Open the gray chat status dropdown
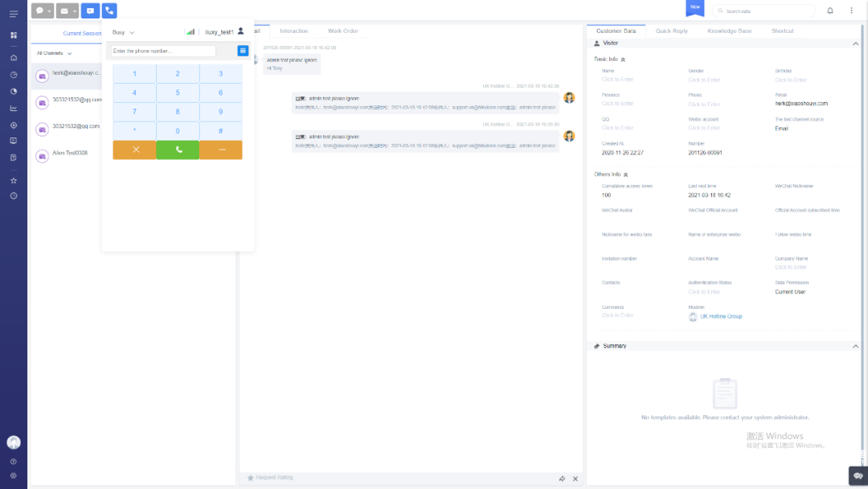868x489 pixels. coord(42,10)
